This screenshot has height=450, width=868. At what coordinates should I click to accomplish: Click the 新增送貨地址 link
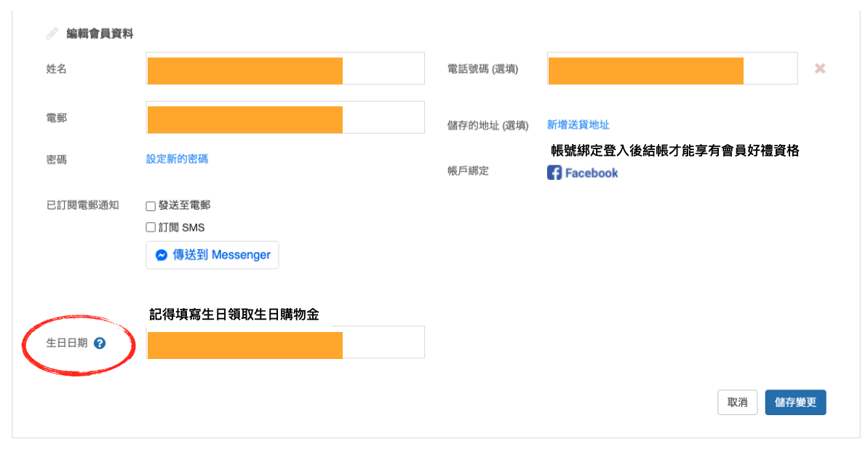pyautogui.click(x=578, y=125)
